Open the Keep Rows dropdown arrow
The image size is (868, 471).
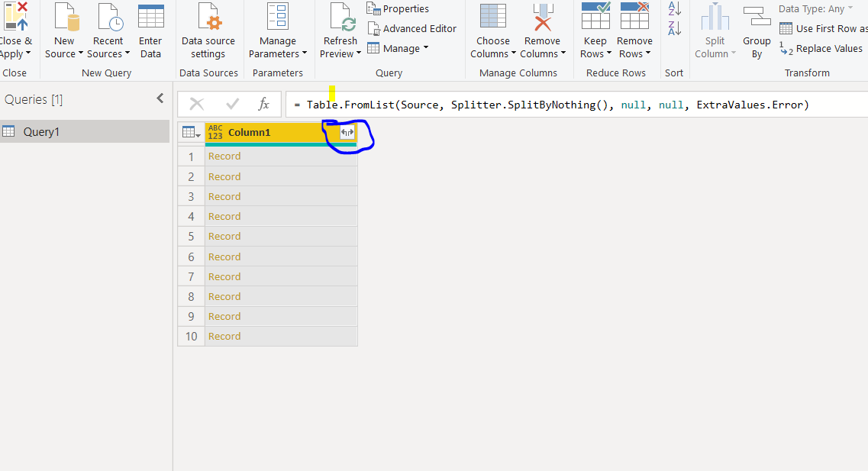(609, 53)
